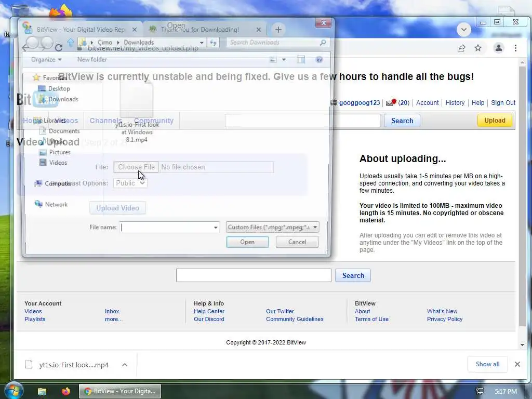Bookmark this page with the star icon
The image size is (532, 399).
coord(478,48)
